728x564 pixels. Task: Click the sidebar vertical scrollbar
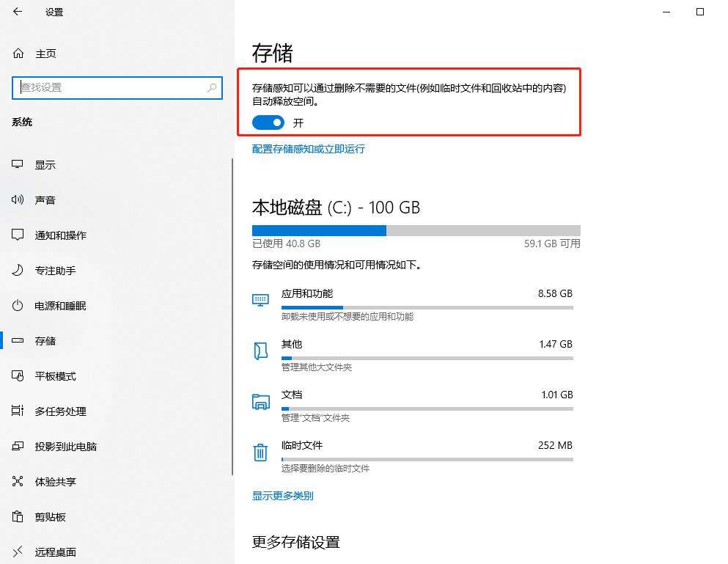[x=232, y=316]
